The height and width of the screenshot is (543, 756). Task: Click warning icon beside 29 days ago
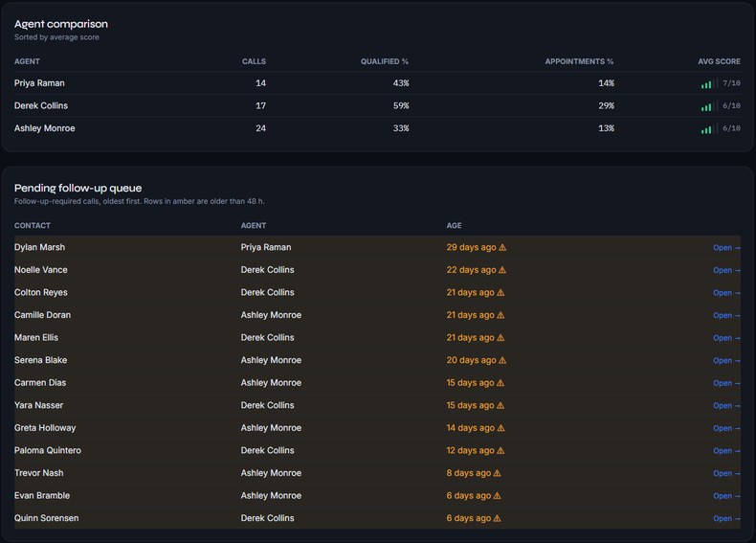pos(502,247)
